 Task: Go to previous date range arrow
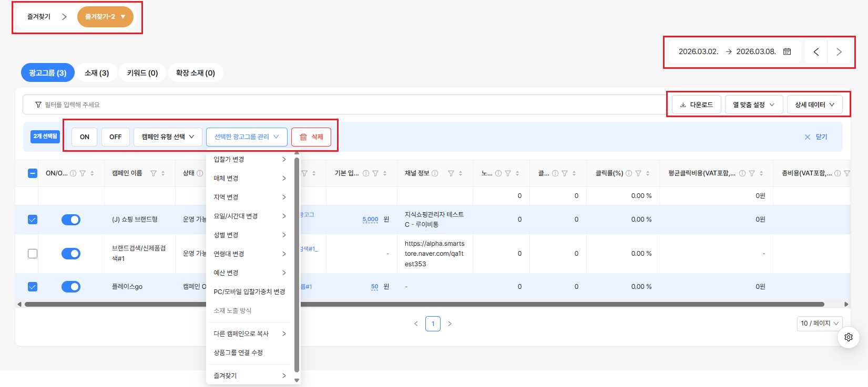point(816,51)
